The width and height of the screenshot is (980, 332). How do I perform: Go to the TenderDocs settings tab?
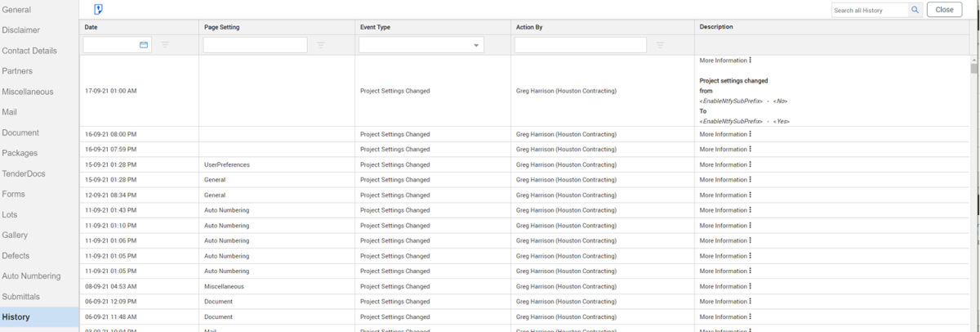(24, 173)
